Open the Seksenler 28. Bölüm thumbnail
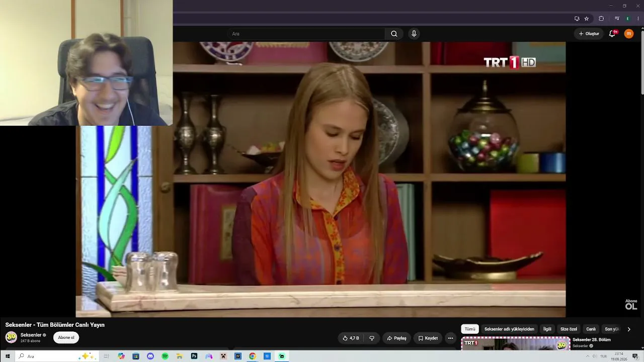Image resolution: width=644 pixels, height=362 pixels. point(516,343)
